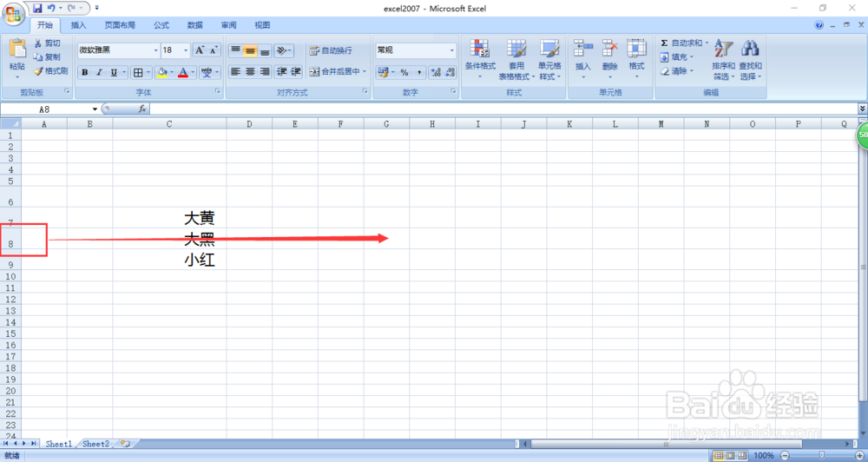The height and width of the screenshot is (462, 868).
Task: Open Excel help question mark
Action: click(819, 25)
